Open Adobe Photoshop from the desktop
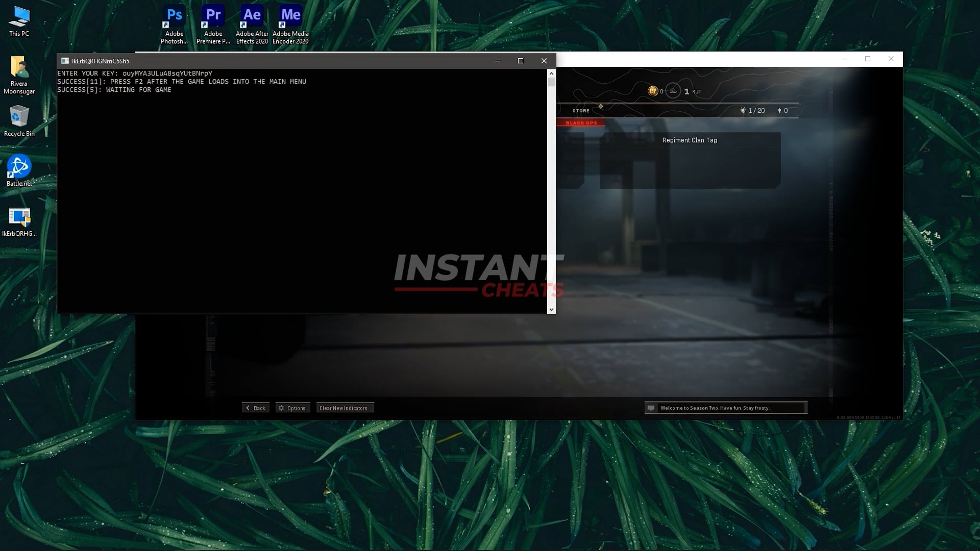The width and height of the screenshot is (980, 551). tap(174, 15)
